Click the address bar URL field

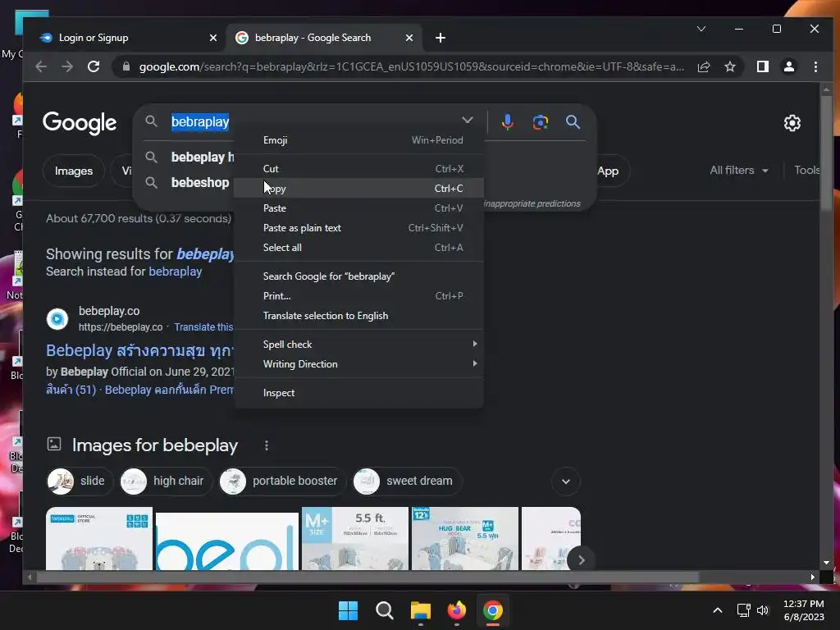412,67
